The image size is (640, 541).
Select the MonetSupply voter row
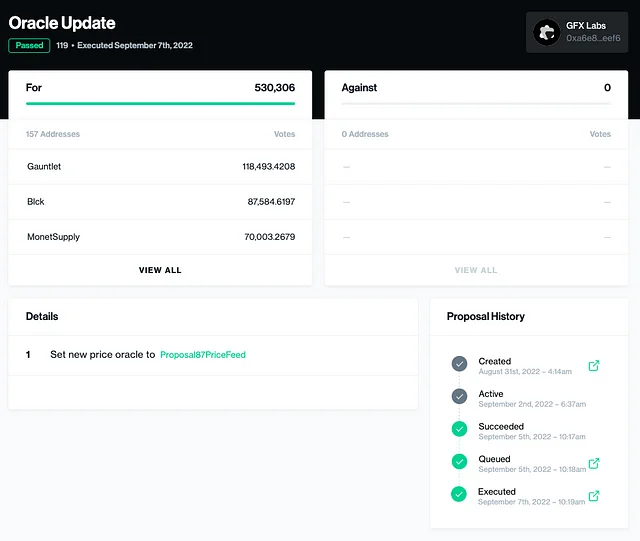click(x=160, y=237)
